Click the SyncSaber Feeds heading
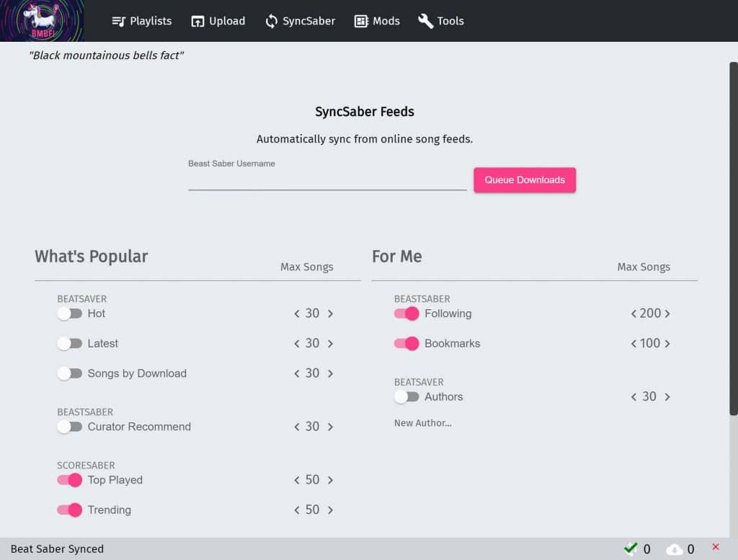 [365, 112]
